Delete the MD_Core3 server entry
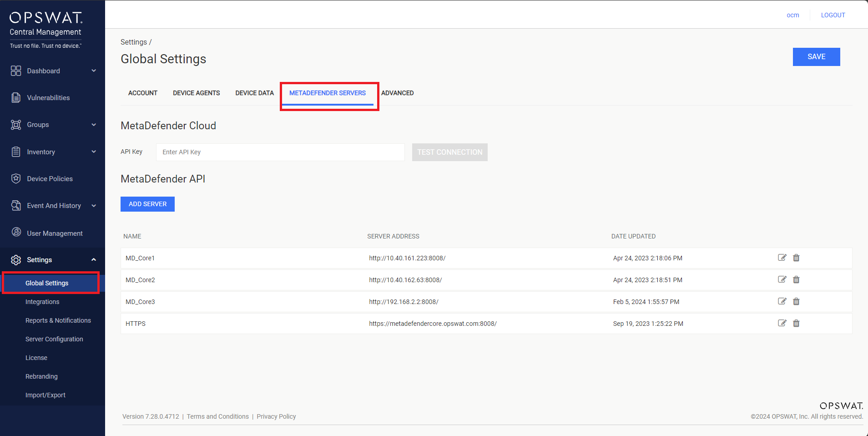Viewport: 868px width, 436px height. 796,301
